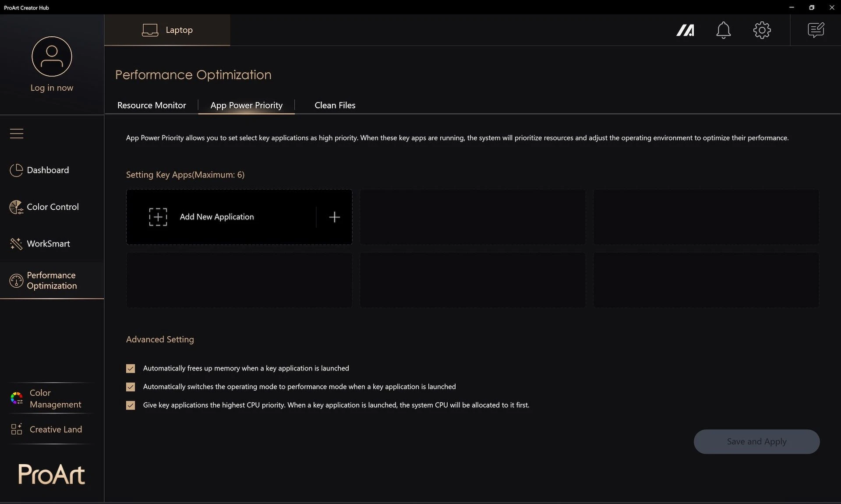
Task: Open the Creative Land sidebar label
Action: point(56,429)
